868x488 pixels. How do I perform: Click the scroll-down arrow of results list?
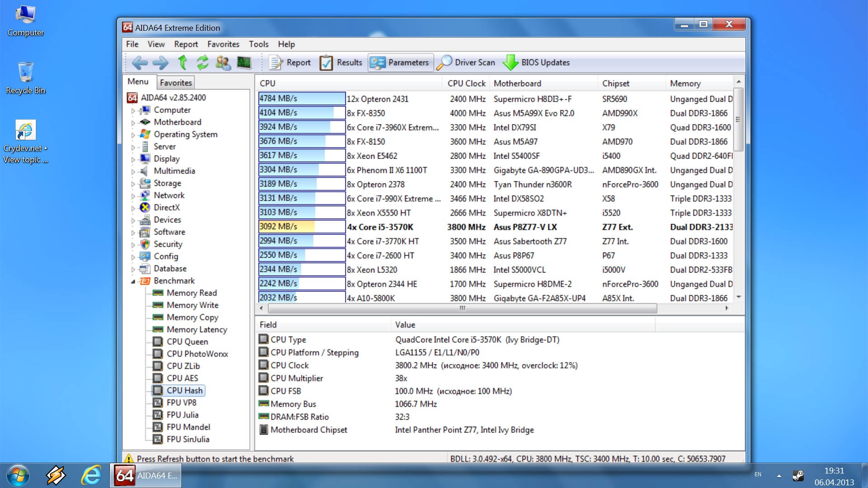pyautogui.click(x=738, y=297)
